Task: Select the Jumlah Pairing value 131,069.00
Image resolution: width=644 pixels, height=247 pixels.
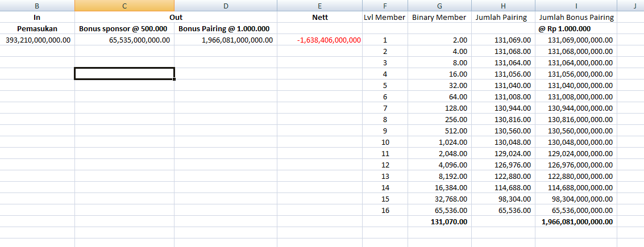Action: 503,40
